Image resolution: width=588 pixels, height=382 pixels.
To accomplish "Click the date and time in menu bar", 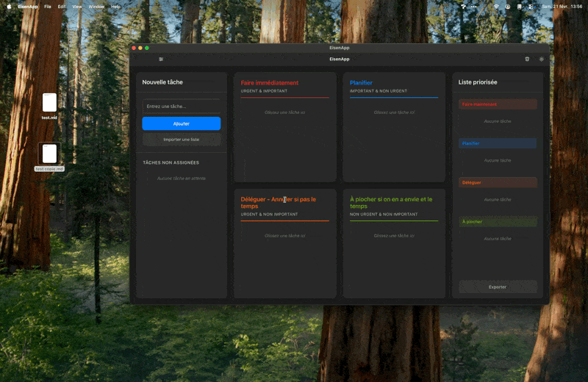I will (562, 7).
